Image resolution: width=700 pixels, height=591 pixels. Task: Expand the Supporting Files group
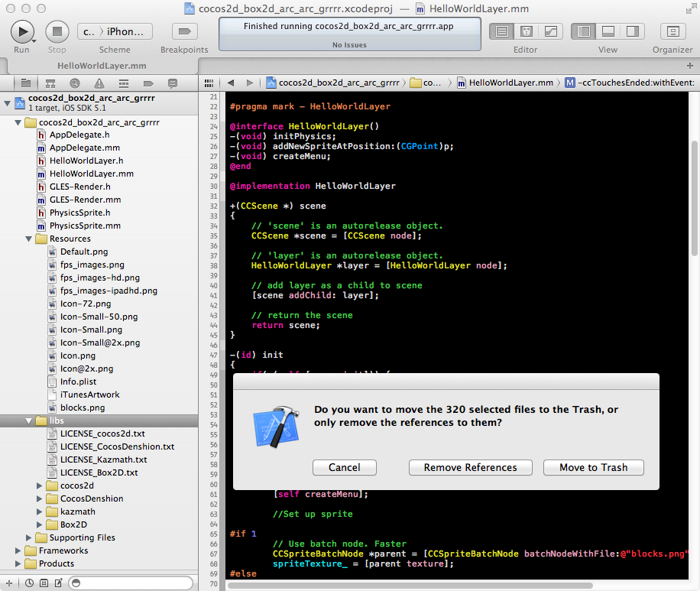[x=28, y=537]
